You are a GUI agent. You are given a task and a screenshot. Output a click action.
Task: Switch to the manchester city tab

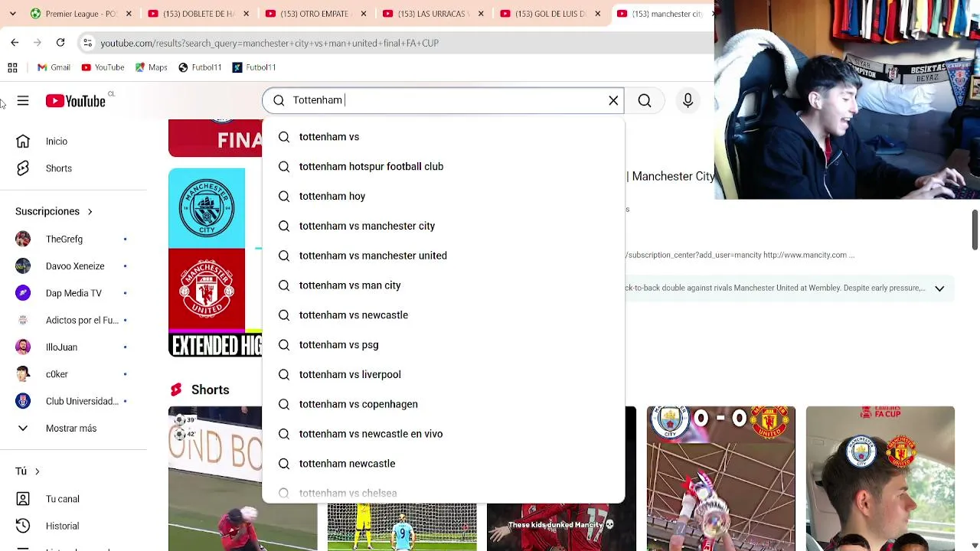[662, 14]
